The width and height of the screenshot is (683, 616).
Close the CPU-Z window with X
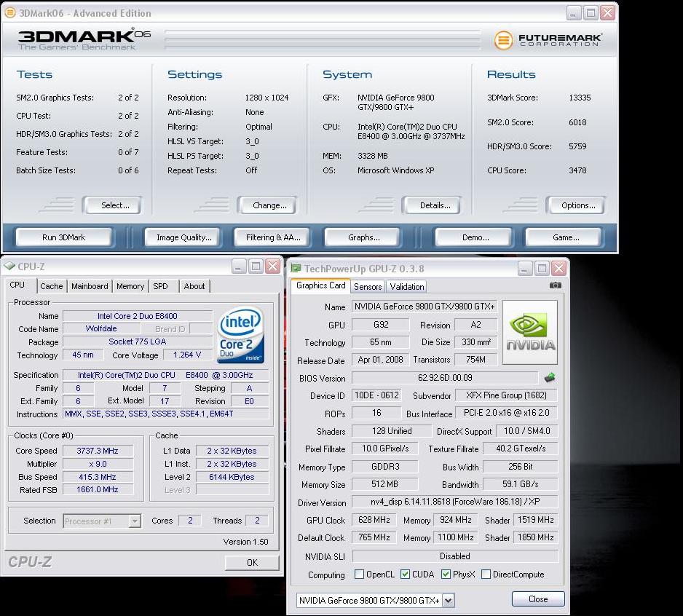point(272,266)
